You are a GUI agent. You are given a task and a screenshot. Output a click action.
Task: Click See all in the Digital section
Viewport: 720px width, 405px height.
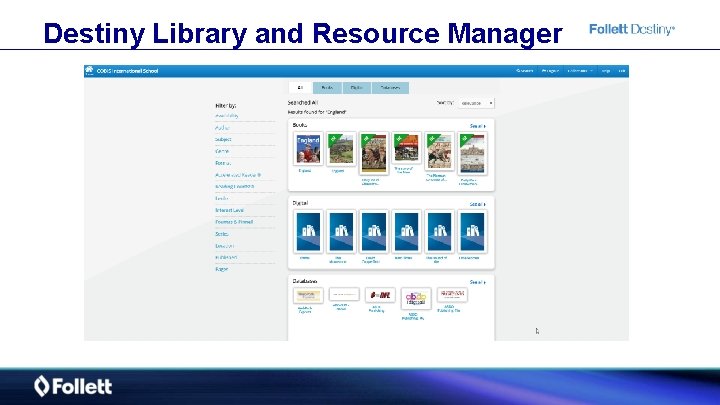[x=478, y=204]
